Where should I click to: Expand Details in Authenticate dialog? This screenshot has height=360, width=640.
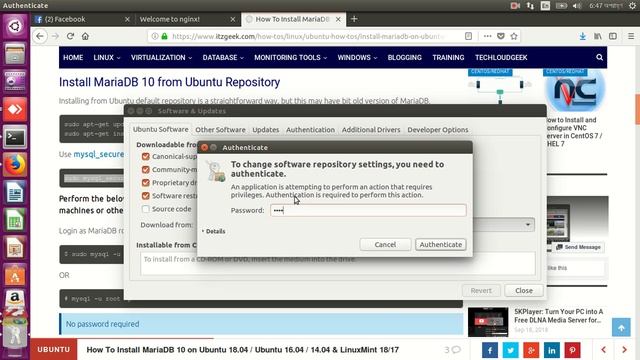(x=213, y=231)
